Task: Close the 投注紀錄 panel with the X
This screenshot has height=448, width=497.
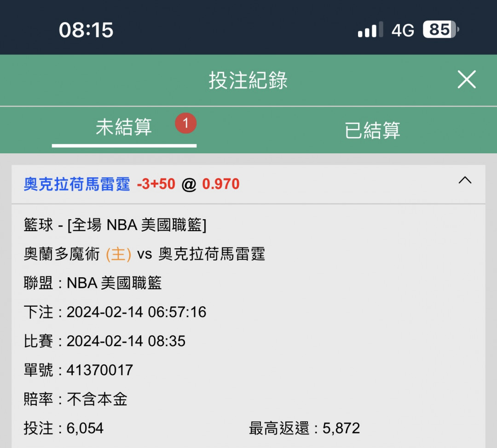Action: [x=467, y=79]
